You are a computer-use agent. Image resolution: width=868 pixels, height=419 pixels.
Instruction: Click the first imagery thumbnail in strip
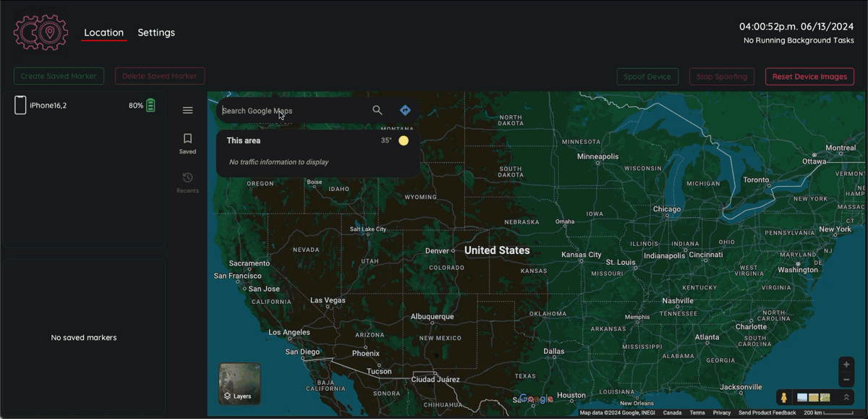click(801, 398)
